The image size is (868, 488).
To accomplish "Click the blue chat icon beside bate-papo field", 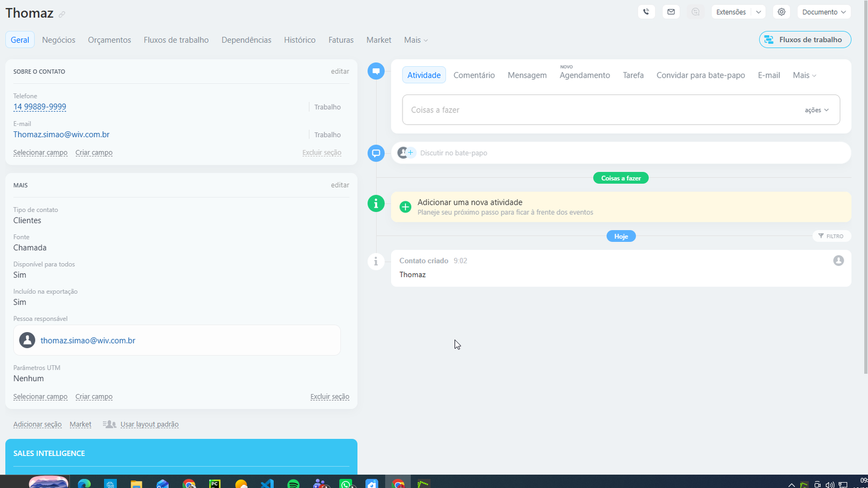I will pos(376,153).
